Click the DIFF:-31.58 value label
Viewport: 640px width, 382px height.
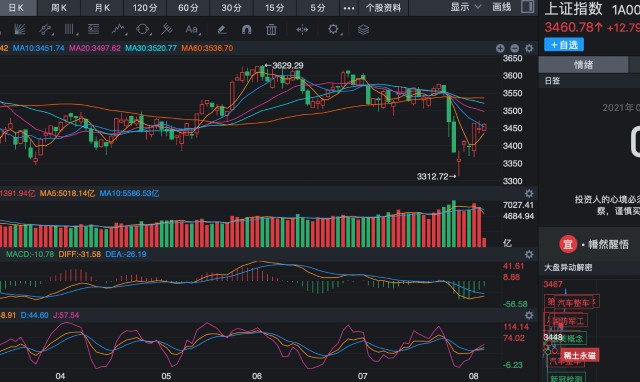click(80, 254)
